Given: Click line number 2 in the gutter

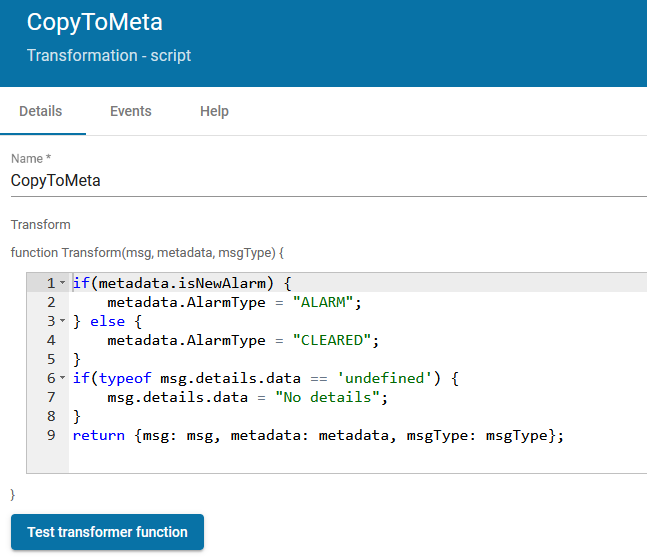Looking at the screenshot, I should pyautogui.click(x=51, y=302).
